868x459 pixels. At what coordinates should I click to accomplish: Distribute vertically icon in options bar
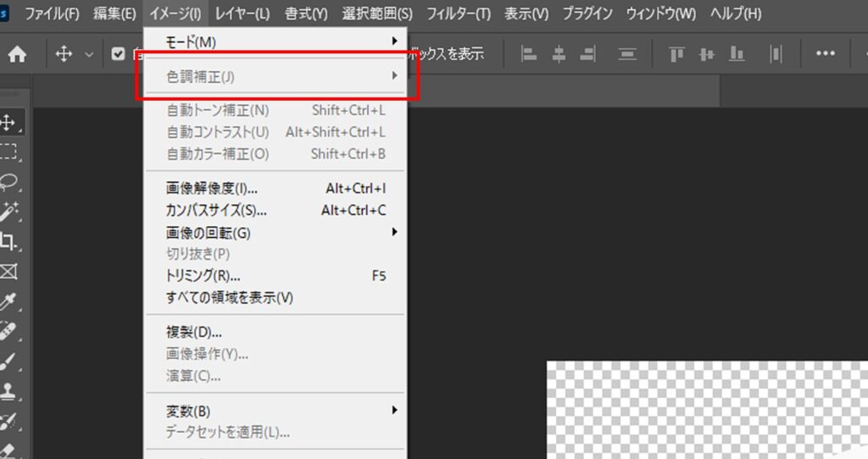(627, 53)
